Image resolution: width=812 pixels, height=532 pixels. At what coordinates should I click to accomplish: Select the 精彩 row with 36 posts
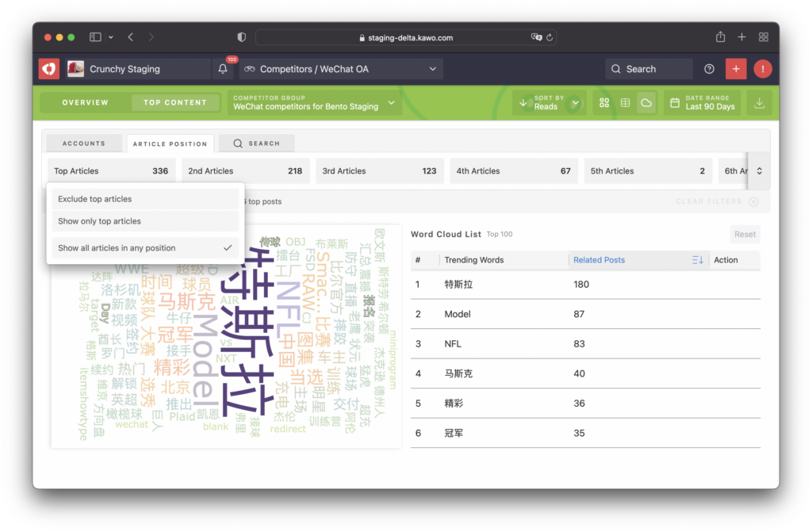coord(585,404)
